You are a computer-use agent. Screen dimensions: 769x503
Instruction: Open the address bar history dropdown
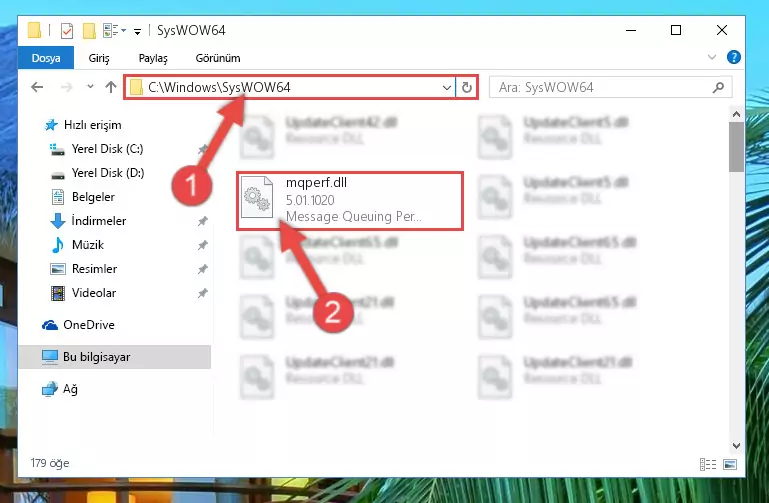(x=446, y=88)
